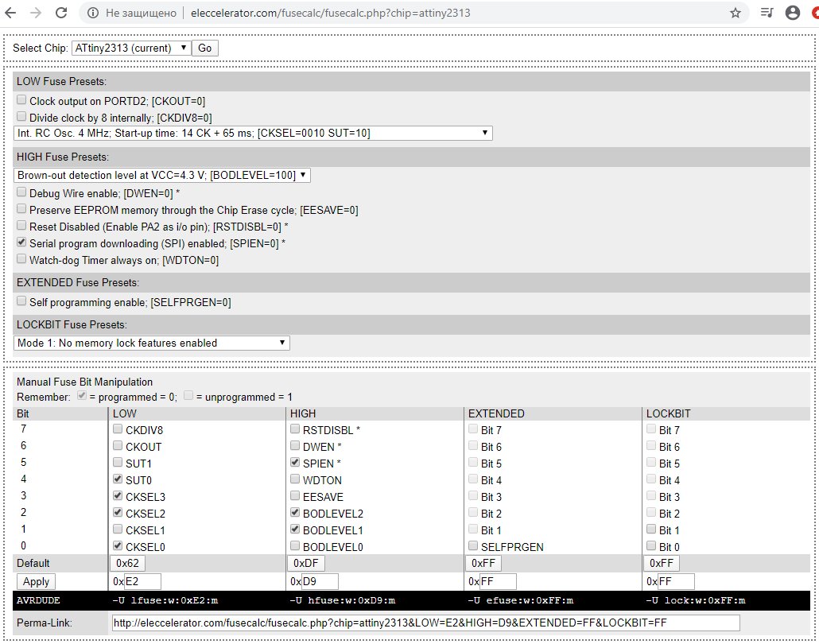Toggle the DWEN bit checkbox
Image resolution: width=819 pixels, height=644 pixels.
295,445
